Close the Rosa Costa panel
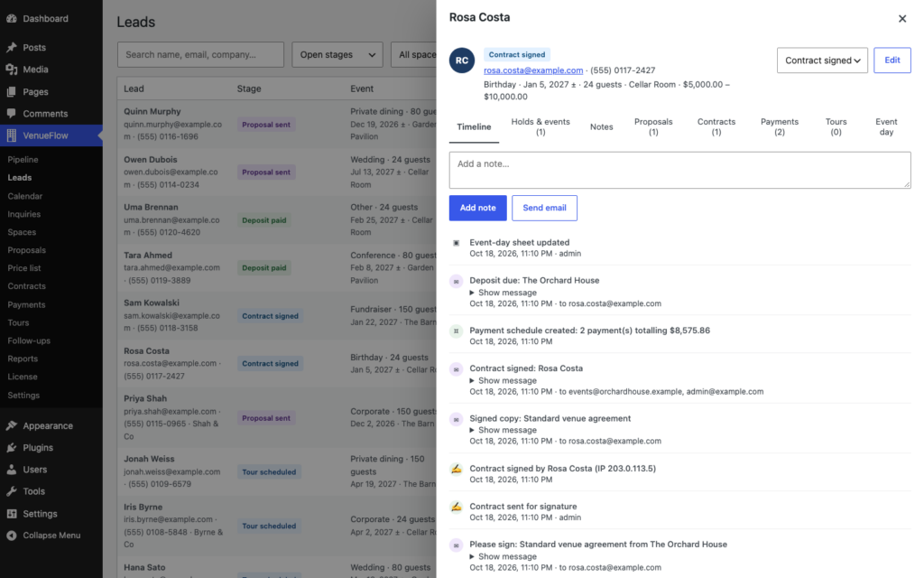 tap(902, 19)
